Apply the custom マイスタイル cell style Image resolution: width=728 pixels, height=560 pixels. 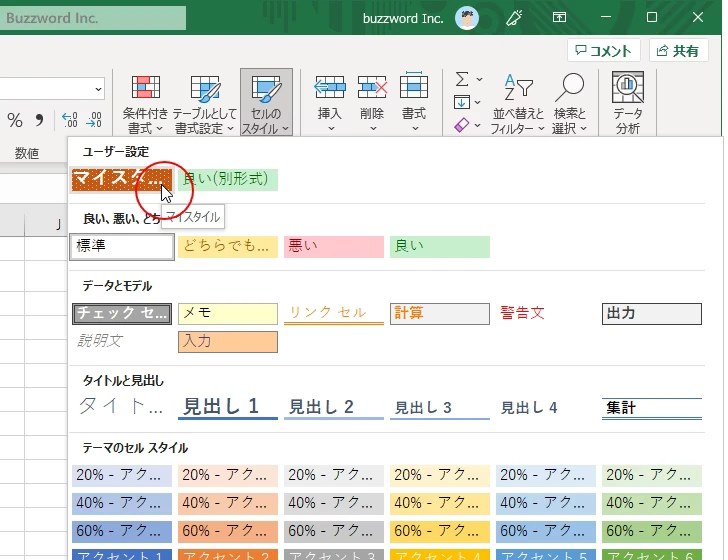pos(122,180)
